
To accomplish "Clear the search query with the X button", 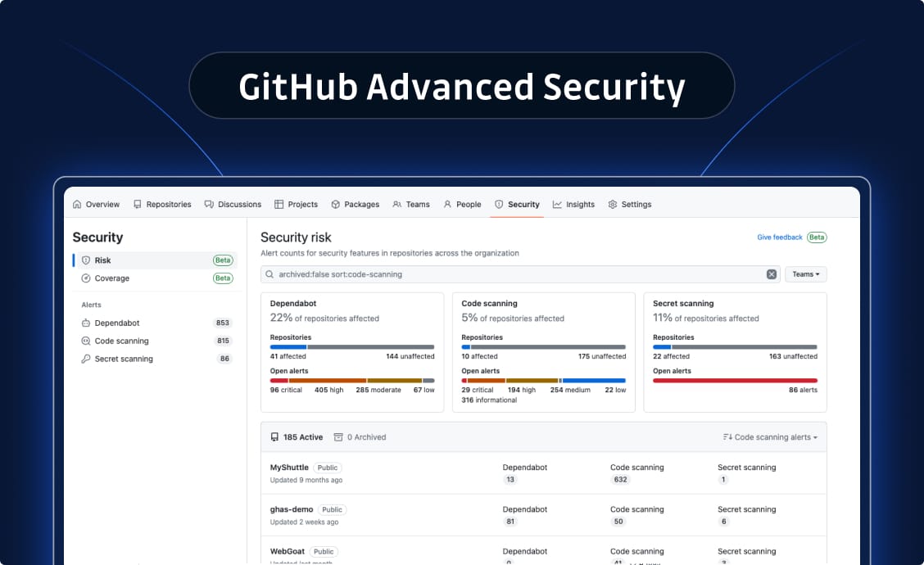I will click(x=771, y=273).
